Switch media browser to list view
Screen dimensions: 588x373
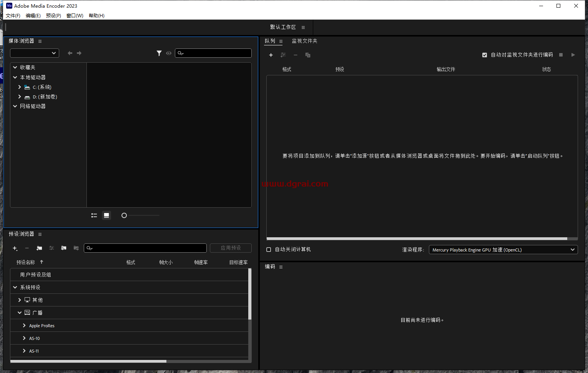94,215
